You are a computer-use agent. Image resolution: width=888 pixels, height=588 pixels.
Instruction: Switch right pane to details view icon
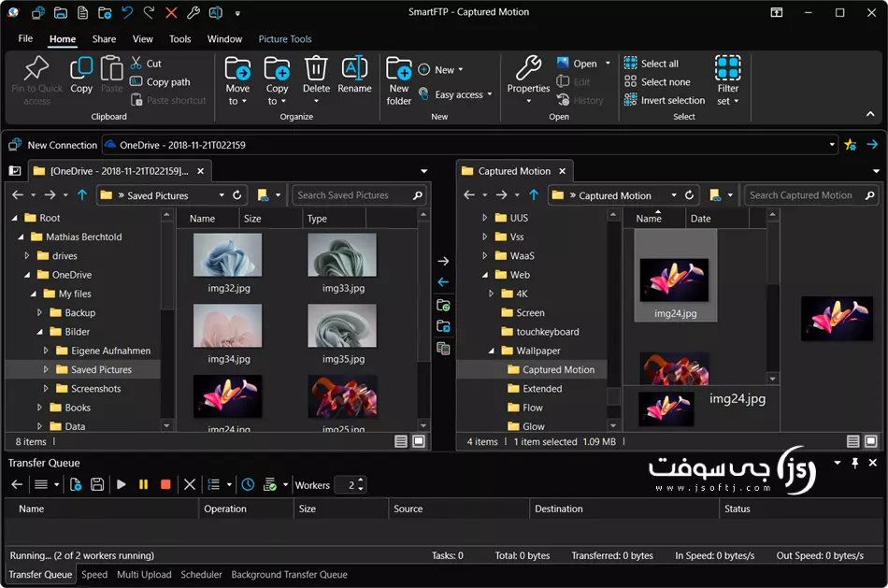852,442
